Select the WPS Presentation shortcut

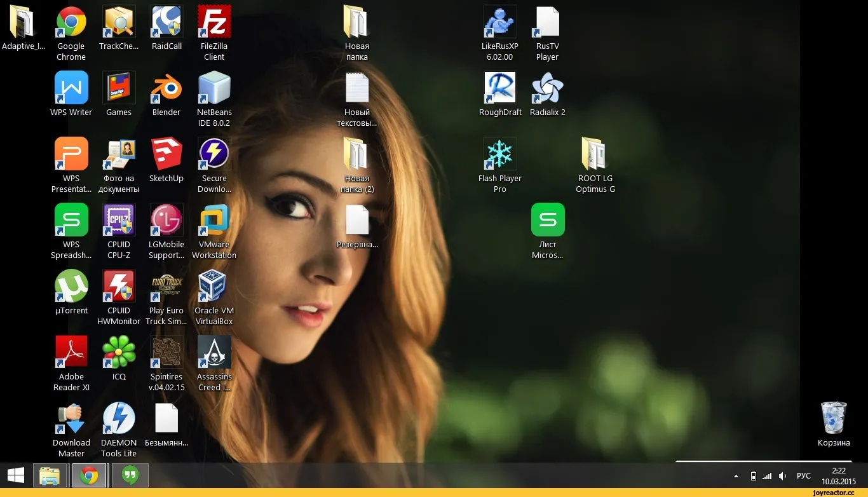tap(71, 154)
